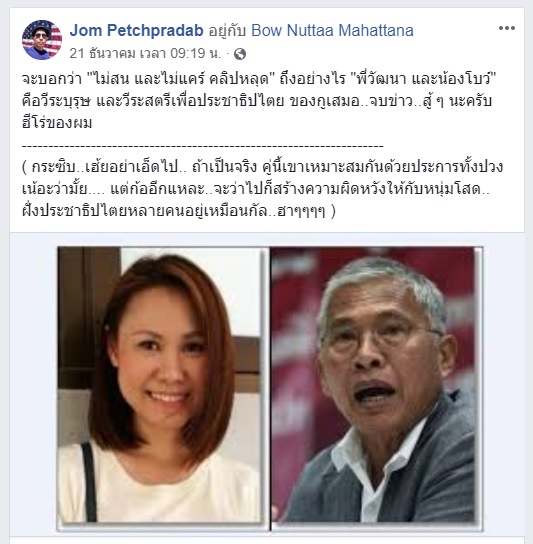Click post line starting with คือวีรบุรุษ
Image resolution: width=533 pixels, height=544 pixels.
coord(257,101)
